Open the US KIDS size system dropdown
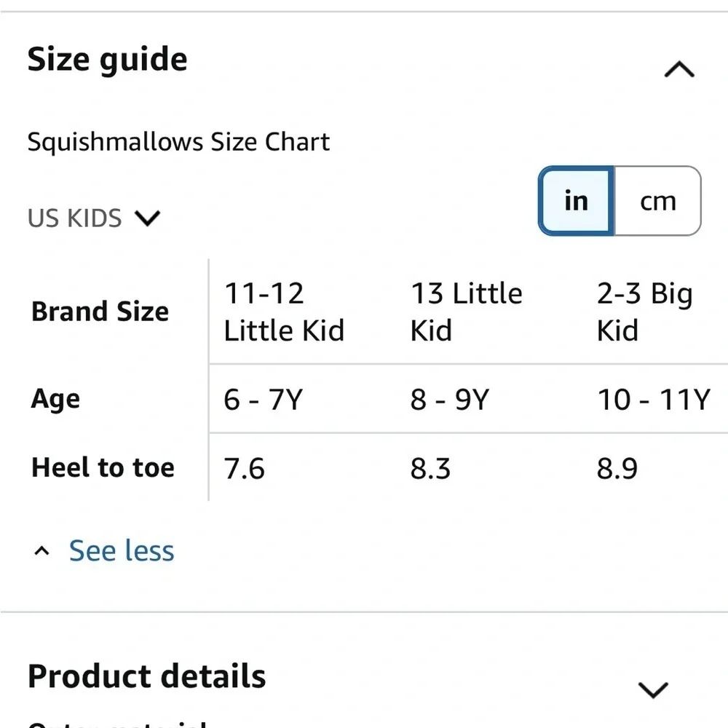Viewport: 728px width, 728px height. point(94,218)
